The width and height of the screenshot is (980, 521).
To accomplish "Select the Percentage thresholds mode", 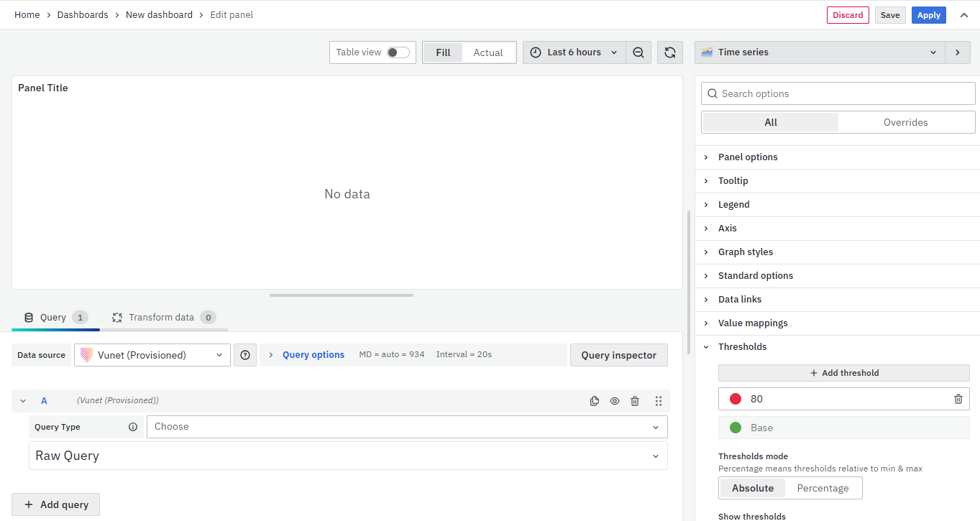I will click(823, 488).
